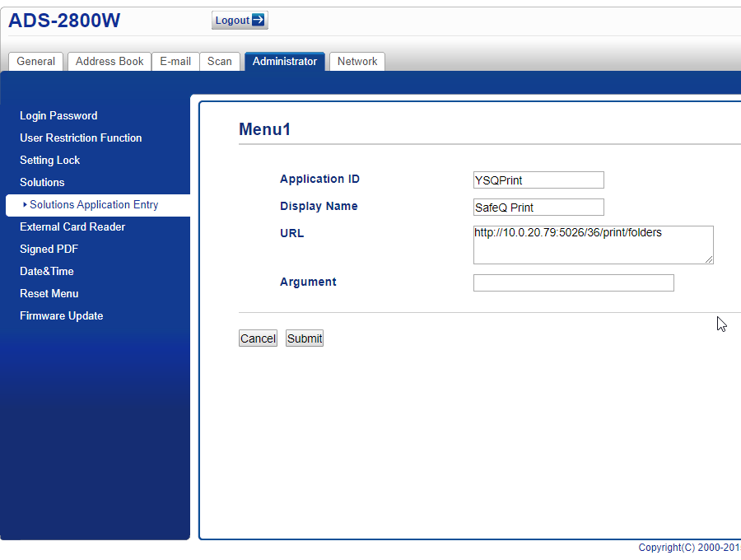
Task: Go to the Scan tab
Action: click(x=220, y=62)
